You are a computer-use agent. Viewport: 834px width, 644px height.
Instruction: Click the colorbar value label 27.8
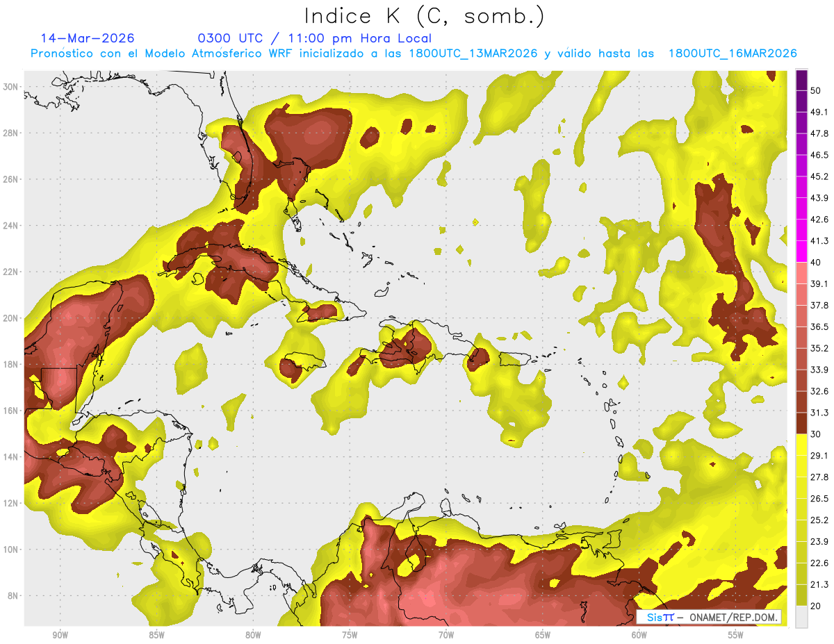(819, 477)
